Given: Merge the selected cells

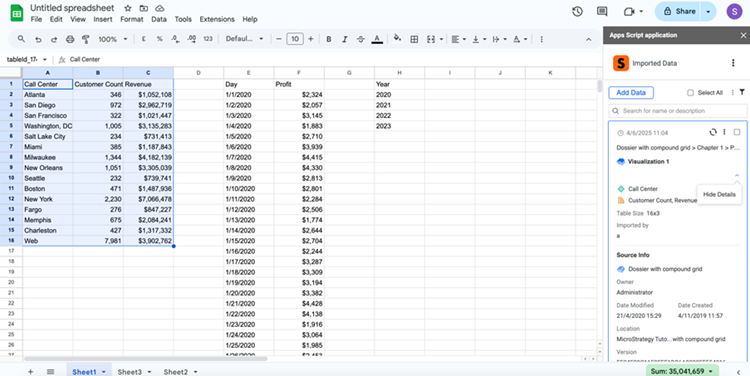Looking at the screenshot, I should (x=431, y=39).
